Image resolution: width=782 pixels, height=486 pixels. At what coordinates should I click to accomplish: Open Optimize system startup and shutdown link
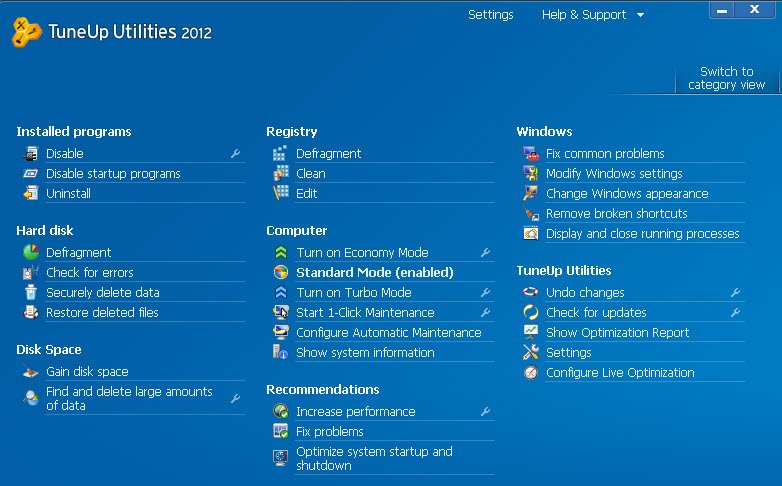[x=375, y=459]
